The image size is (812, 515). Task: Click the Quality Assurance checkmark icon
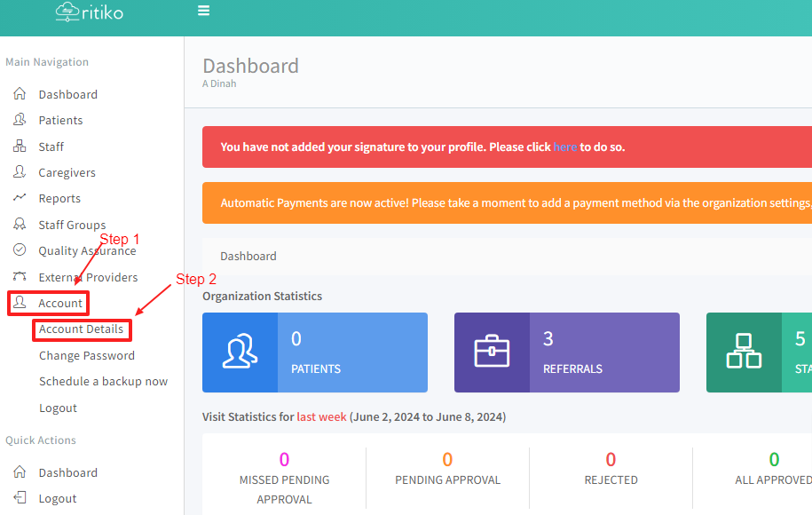20,250
